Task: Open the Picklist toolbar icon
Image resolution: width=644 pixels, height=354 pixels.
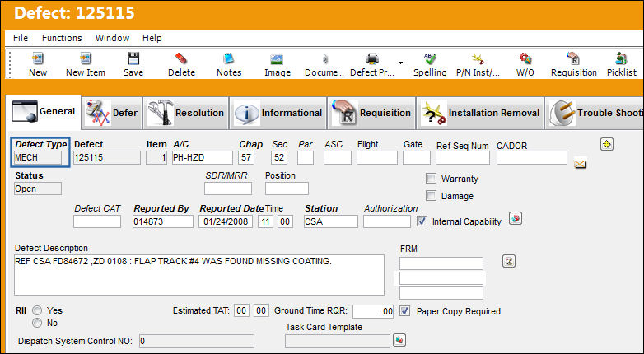Action: tap(621, 58)
